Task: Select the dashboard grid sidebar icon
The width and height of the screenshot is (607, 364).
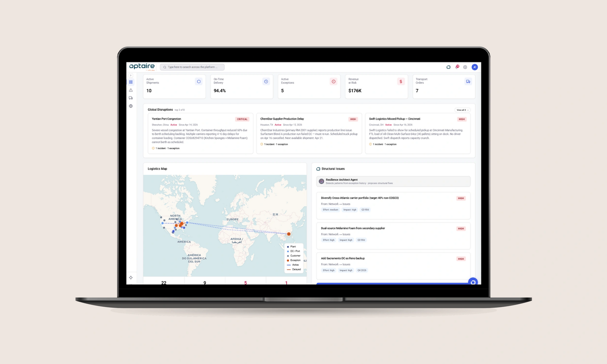Action: [131, 82]
